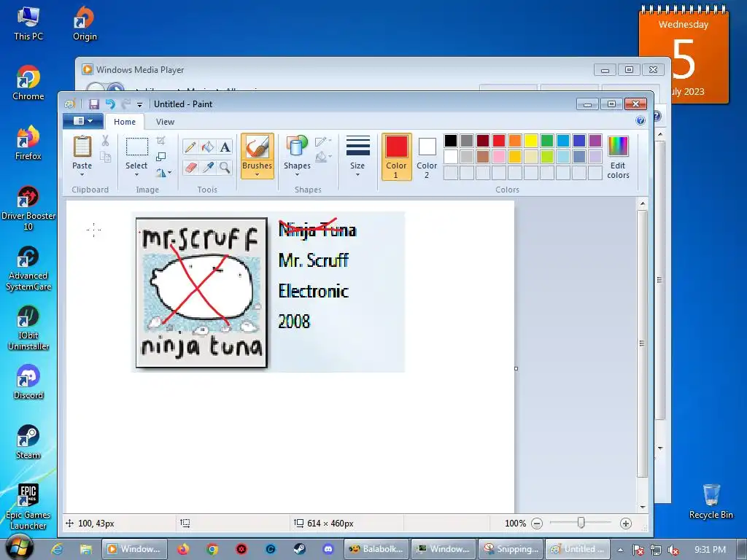747x560 pixels.
Task: Expand the Shapes dropdown arrow
Action: click(x=297, y=175)
